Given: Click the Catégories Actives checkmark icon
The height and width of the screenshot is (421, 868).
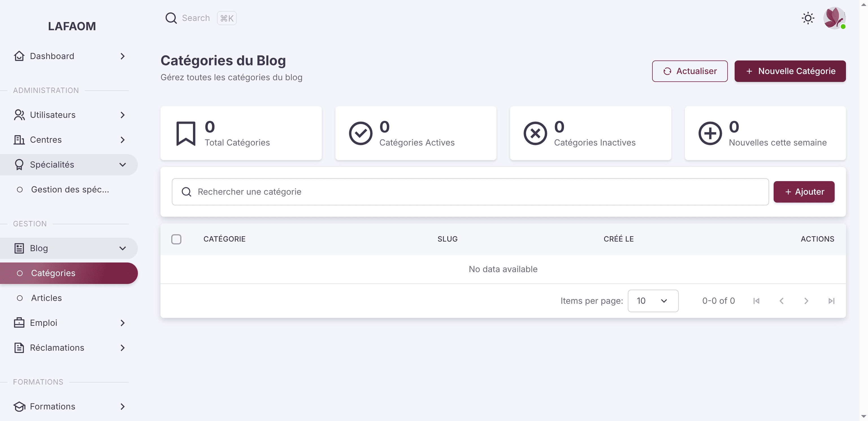Looking at the screenshot, I should (361, 133).
